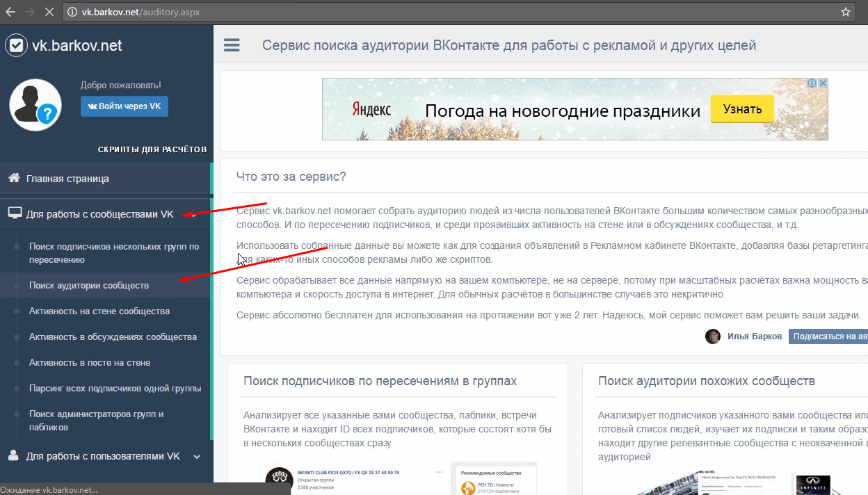Click the browser forward arrow

30,12
